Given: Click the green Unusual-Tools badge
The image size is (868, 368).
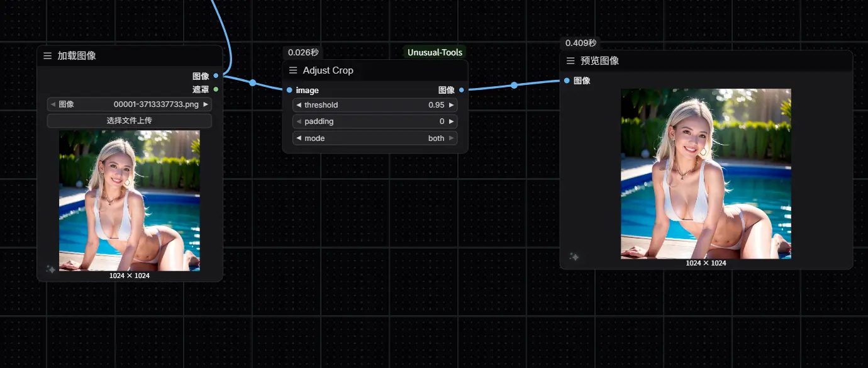Looking at the screenshot, I should (435, 52).
